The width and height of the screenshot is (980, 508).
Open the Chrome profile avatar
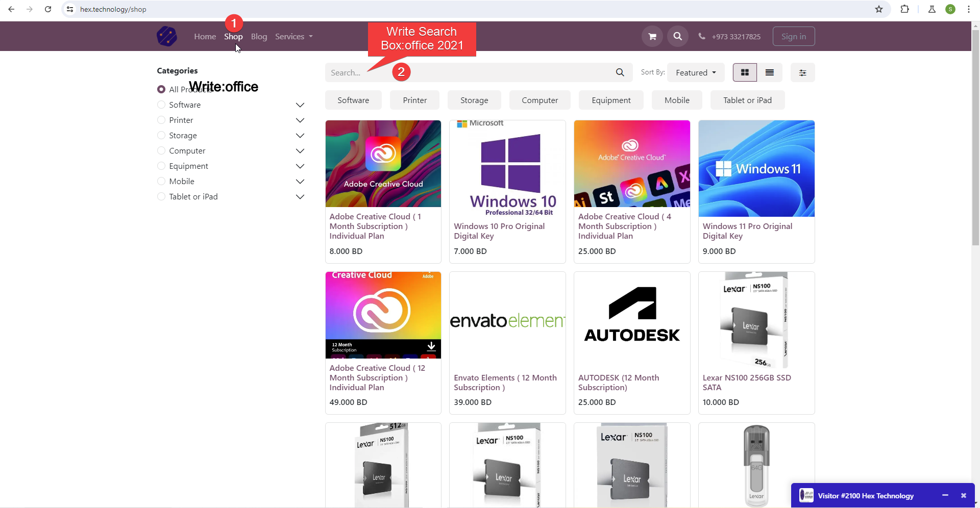pos(950,9)
